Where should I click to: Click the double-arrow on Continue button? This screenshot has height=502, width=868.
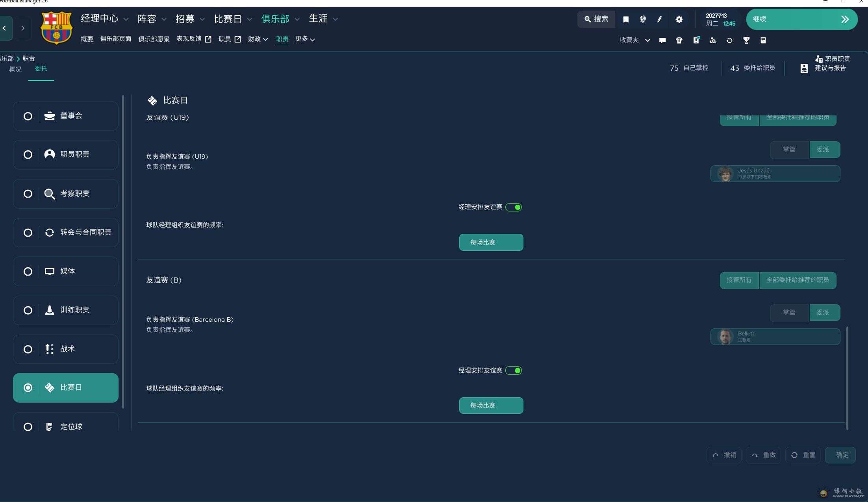pyautogui.click(x=845, y=19)
